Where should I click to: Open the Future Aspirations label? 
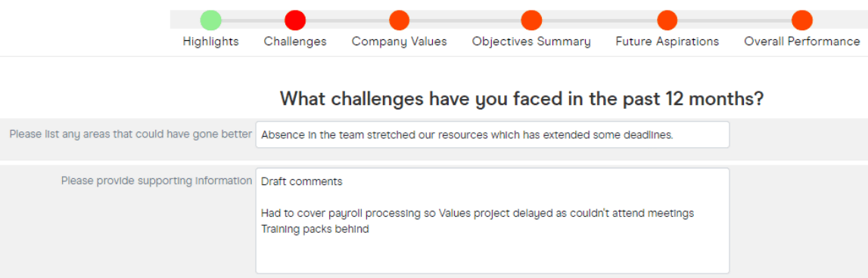667,42
